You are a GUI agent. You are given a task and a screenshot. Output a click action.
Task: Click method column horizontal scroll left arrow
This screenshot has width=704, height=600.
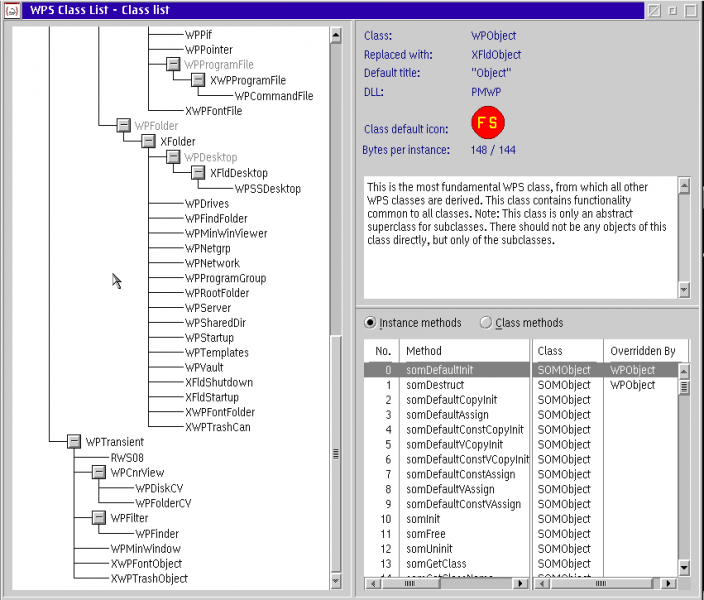[x=373, y=583]
